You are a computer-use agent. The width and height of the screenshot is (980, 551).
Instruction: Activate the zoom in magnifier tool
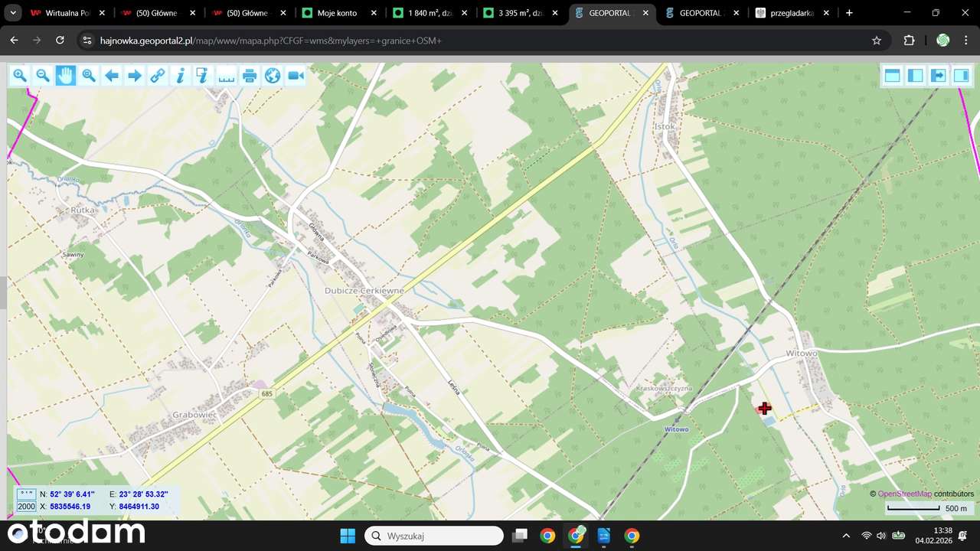20,75
